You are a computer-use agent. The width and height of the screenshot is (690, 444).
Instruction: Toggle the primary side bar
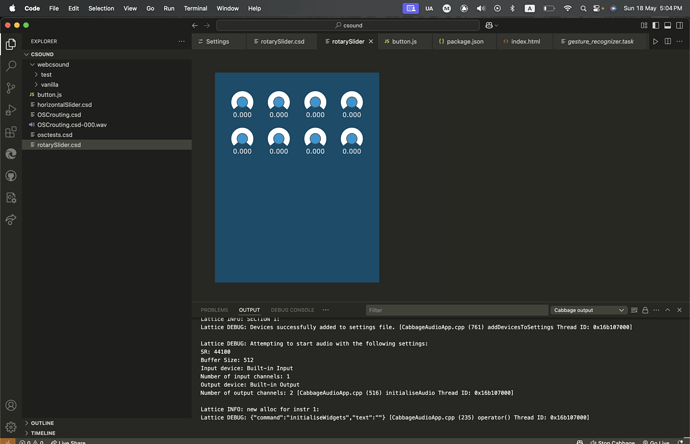(x=656, y=26)
